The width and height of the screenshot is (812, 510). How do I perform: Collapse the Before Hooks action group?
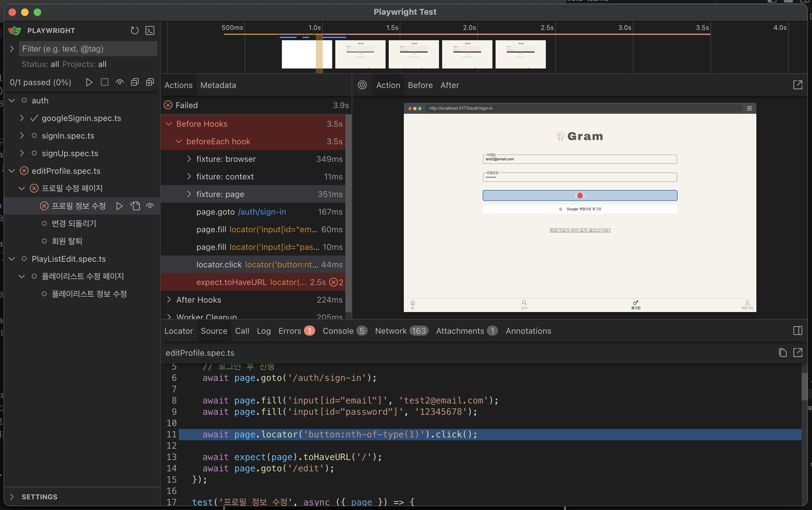point(169,124)
